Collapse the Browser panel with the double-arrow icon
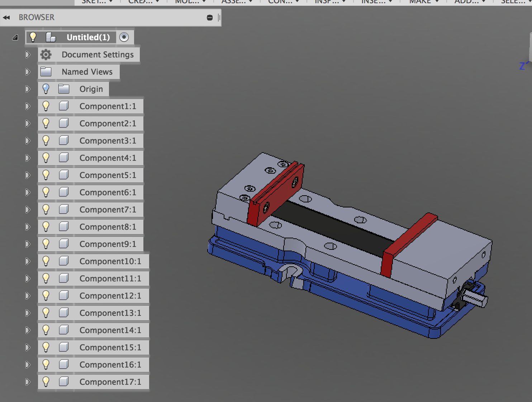The image size is (532, 402). click(x=6, y=17)
